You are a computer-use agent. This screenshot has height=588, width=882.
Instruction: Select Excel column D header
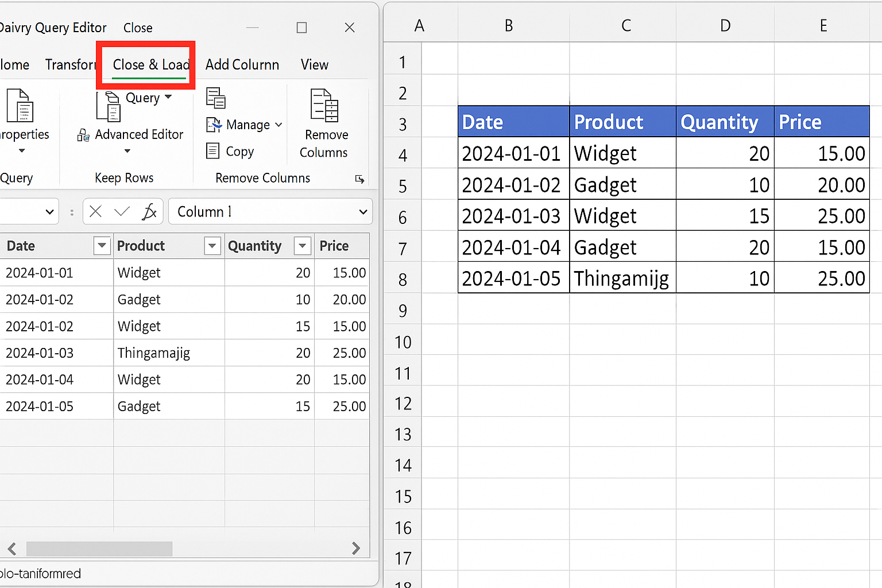(725, 26)
